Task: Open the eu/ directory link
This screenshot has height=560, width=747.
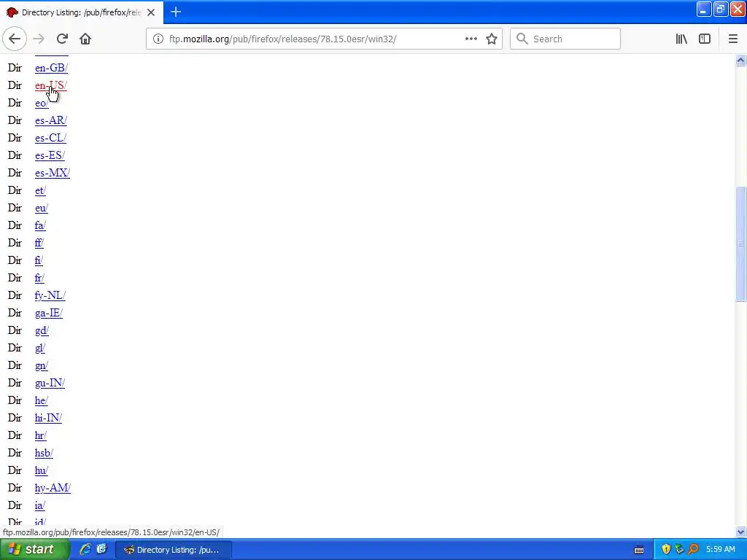Action: [42, 208]
